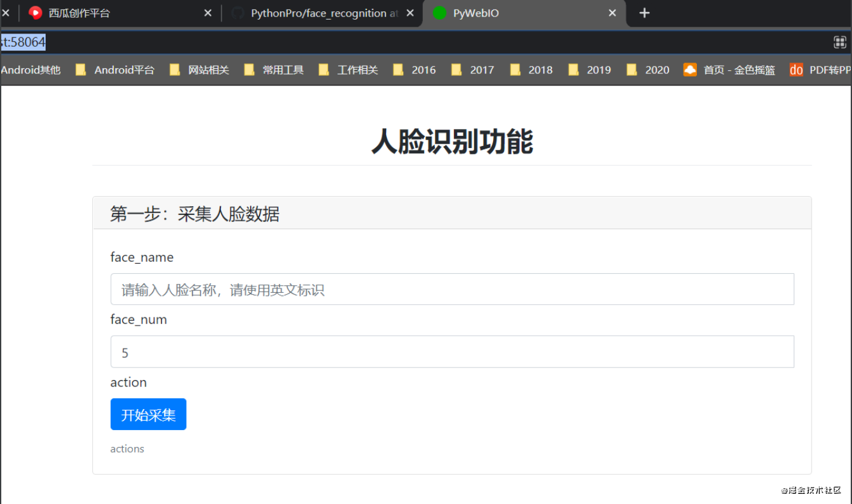Switch to PythonPro/face_recognition tab

(323, 13)
